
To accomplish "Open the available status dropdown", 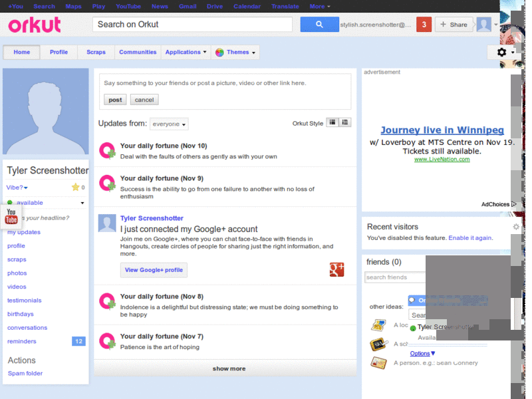I will pyautogui.click(x=82, y=203).
